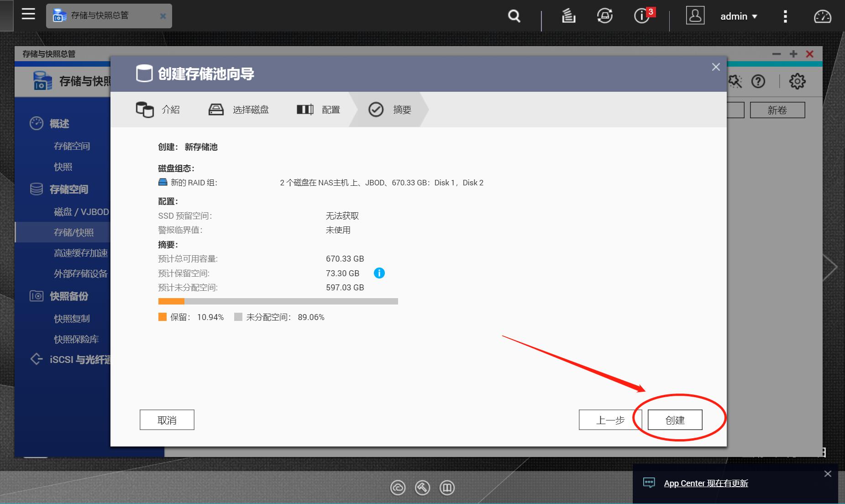Open App Center 现在有更新 link
845x504 pixels.
click(706, 483)
